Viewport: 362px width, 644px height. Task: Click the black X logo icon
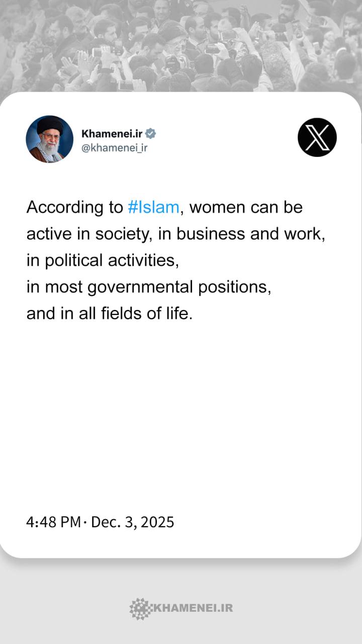coord(317,137)
